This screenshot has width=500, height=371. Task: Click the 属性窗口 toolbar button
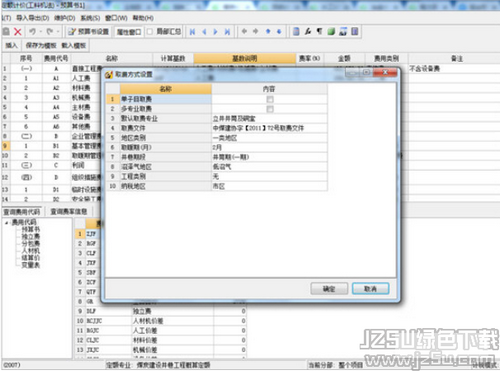pos(129,32)
